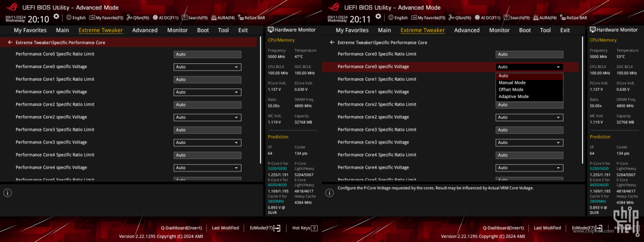The height and width of the screenshot is (242, 644).
Task: Open AI OC(F11) on the 20:10 screen
Action: click(x=166, y=18)
